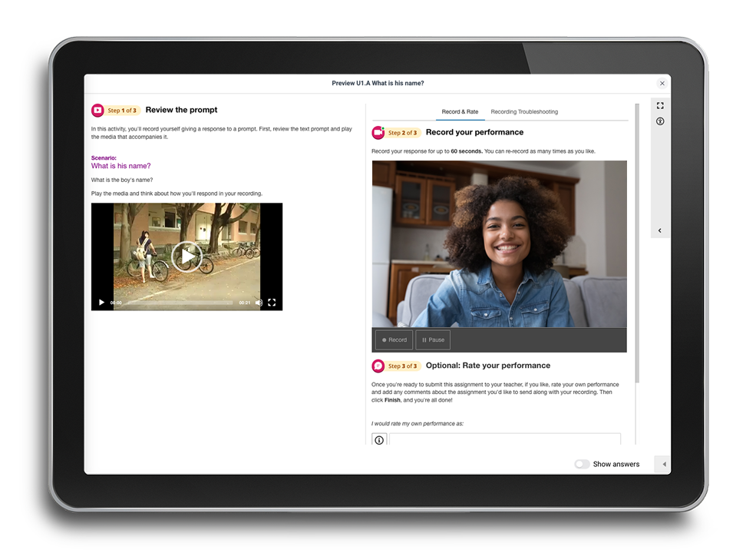This screenshot has width=756, height=553.
Task: Click the info icon beside the rating field
Action: click(x=378, y=439)
